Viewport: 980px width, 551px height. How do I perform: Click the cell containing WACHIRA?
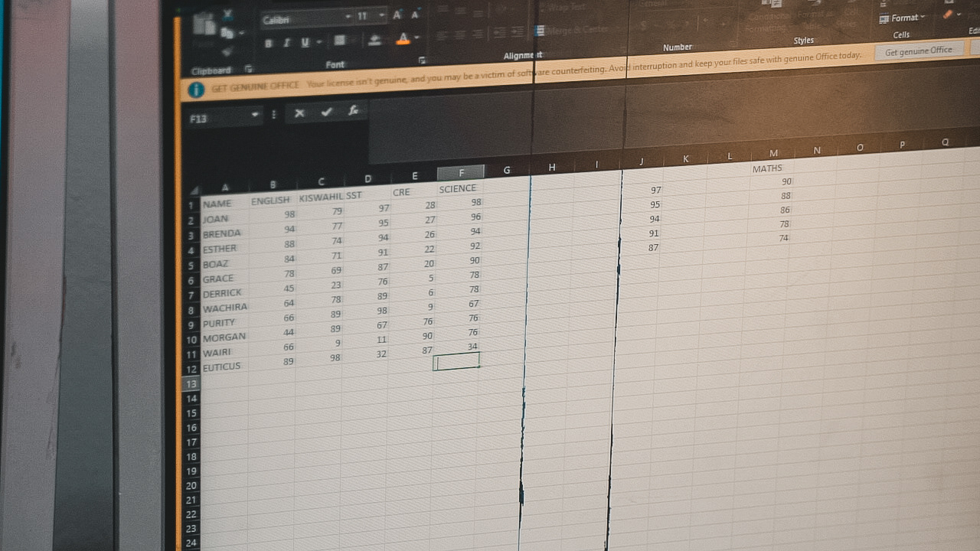[x=224, y=308]
